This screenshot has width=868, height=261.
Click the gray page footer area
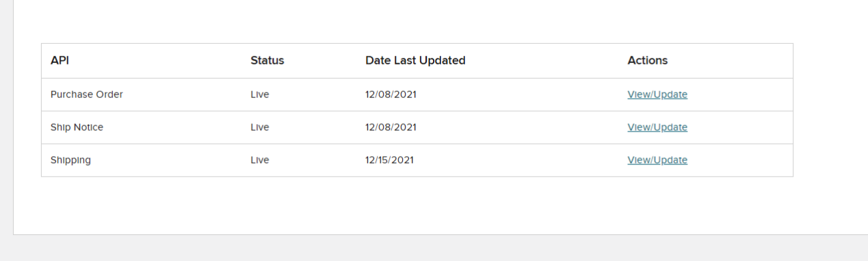pyautogui.click(x=434, y=249)
